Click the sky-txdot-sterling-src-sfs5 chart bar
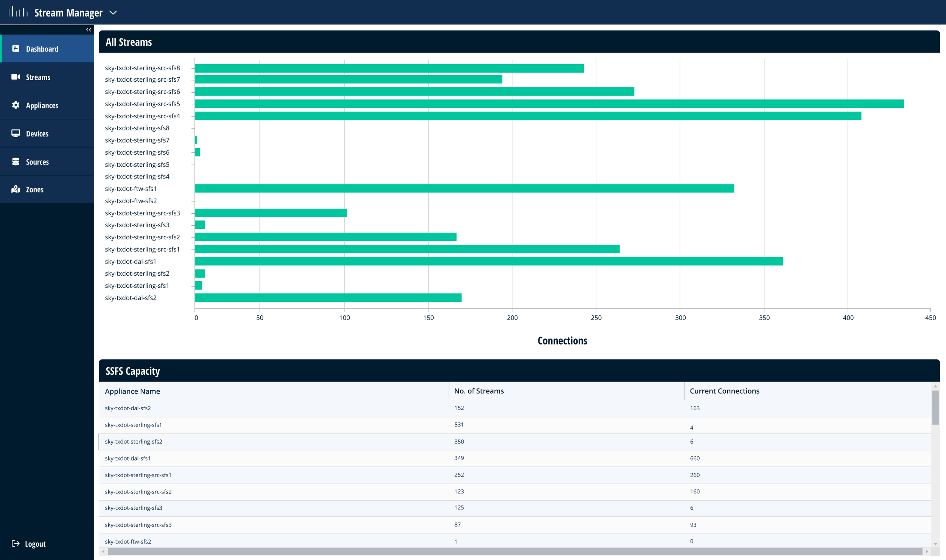 point(549,104)
